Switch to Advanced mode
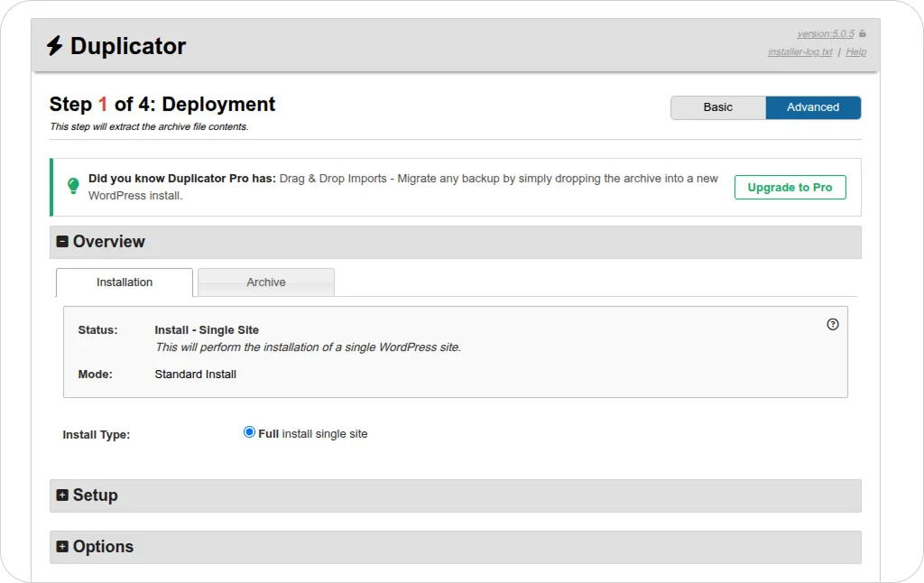 pyautogui.click(x=813, y=107)
